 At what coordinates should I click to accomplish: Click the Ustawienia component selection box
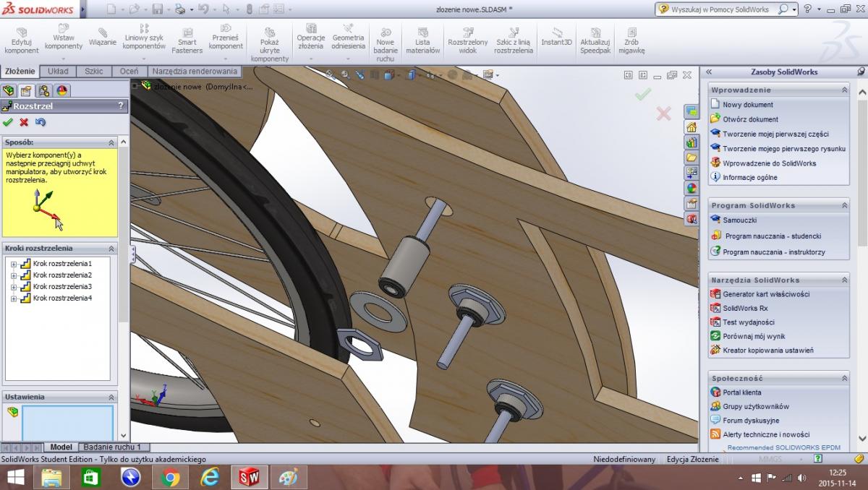point(67,423)
